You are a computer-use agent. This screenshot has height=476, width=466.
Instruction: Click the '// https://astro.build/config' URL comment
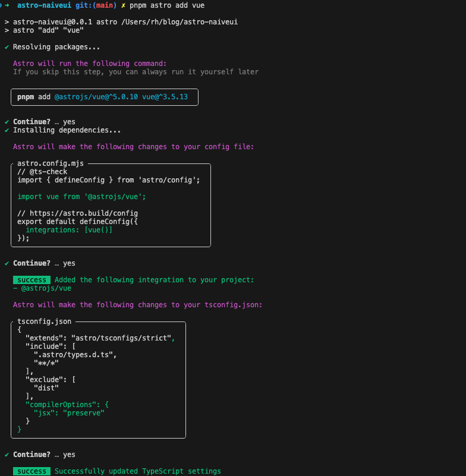[x=77, y=213]
